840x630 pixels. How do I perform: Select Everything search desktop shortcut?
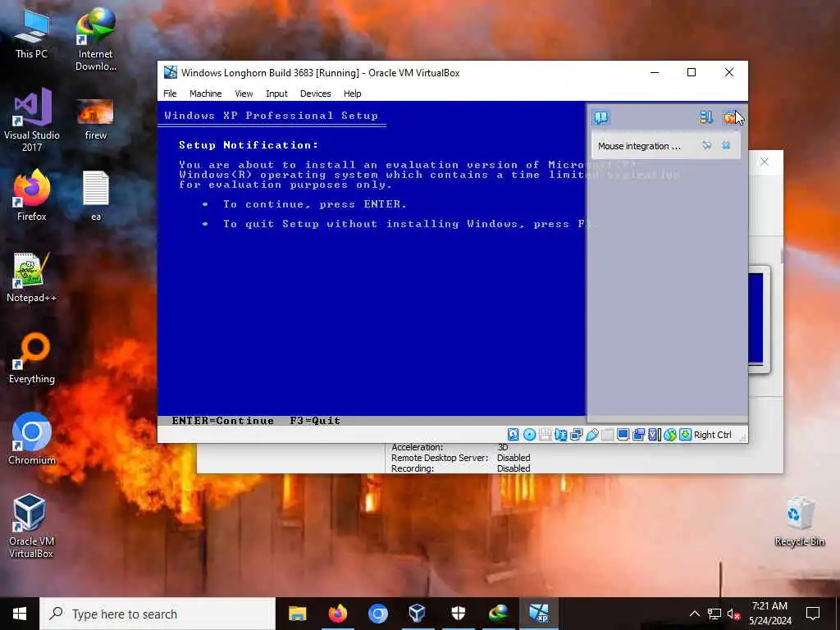click(x=32, y=358)
